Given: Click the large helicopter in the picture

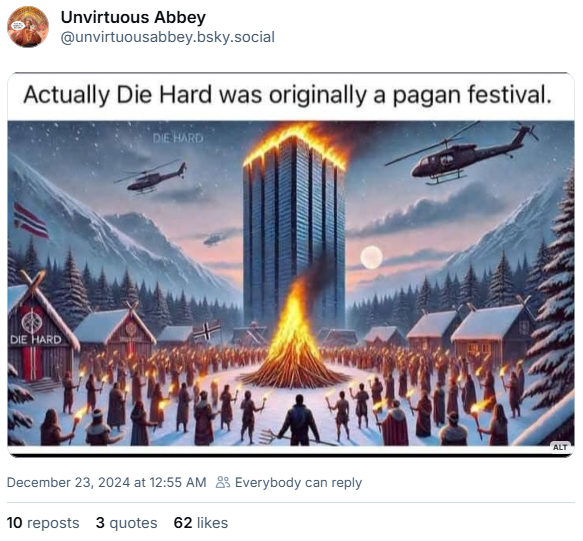Looking at the screenshot, I should coord(461,155).
